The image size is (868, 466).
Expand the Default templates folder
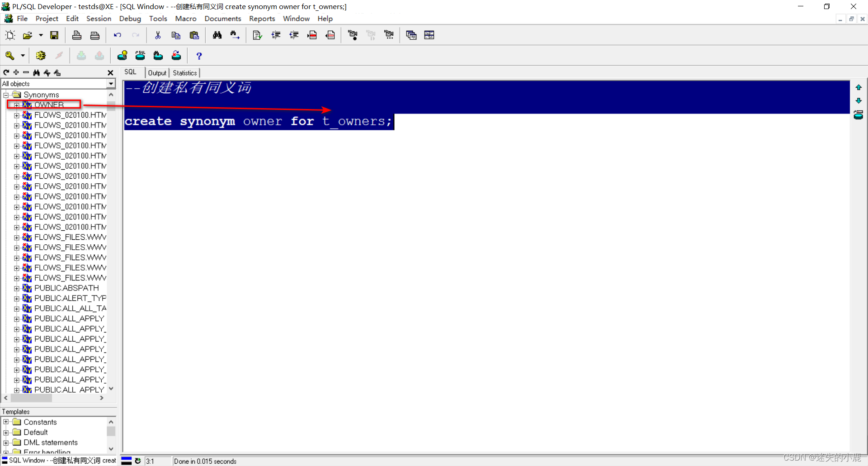click(x=6, y=433)
